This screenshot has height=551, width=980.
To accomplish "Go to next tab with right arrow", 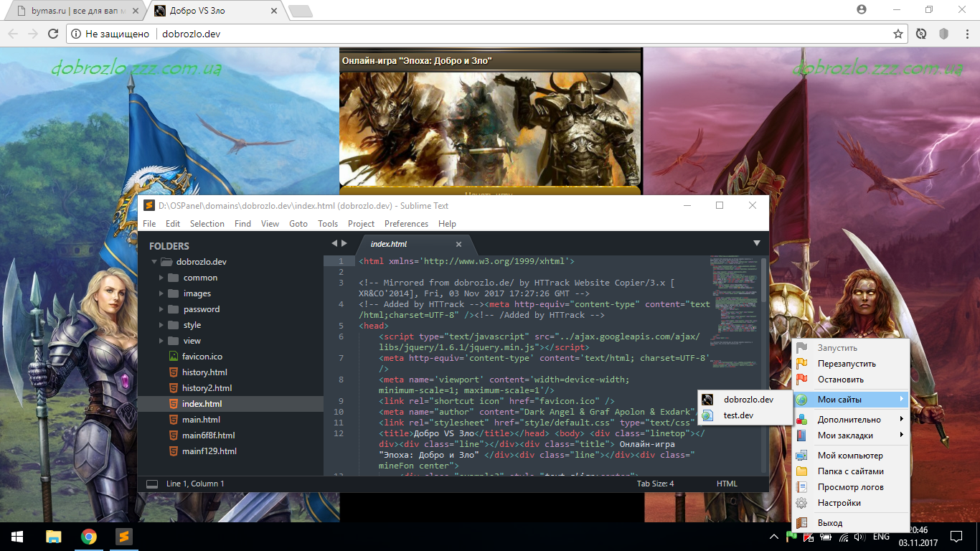I will (x=344, y=244).
